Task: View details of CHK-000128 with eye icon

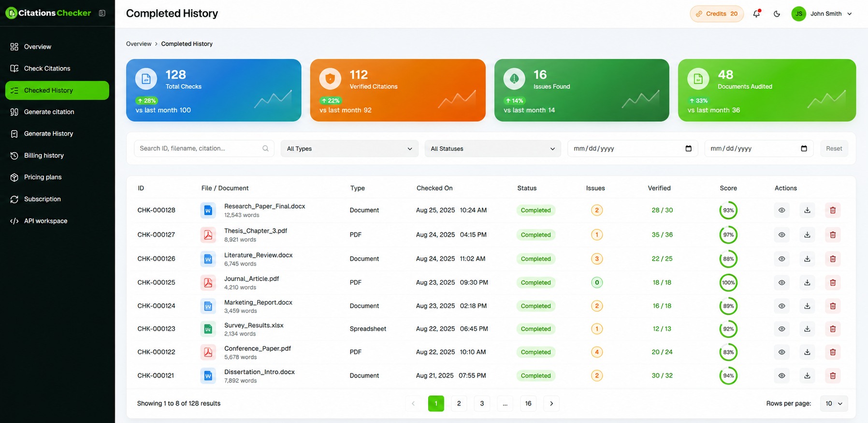Action: click(x=781, y=210)
